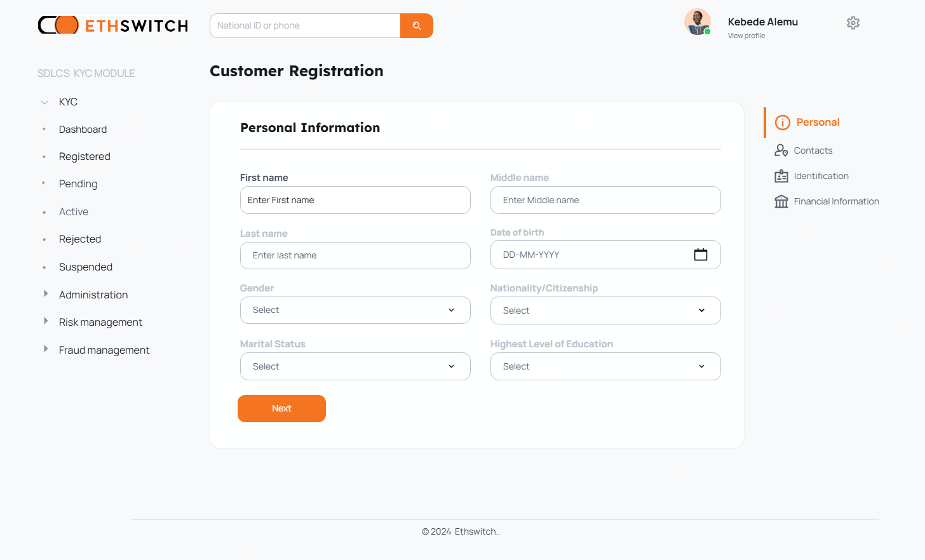Open the Gender dropdown
Screen dimensions: 925x560
click(355, 310)
